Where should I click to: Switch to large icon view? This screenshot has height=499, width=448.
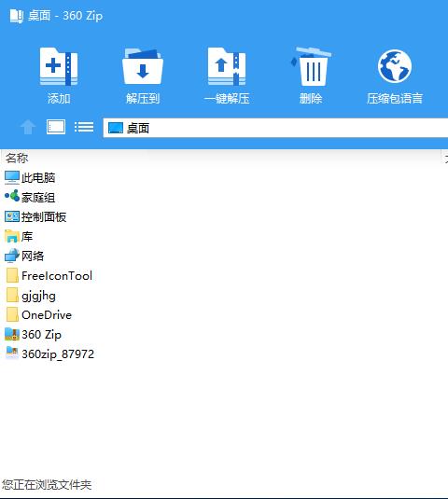click(56, 127)
